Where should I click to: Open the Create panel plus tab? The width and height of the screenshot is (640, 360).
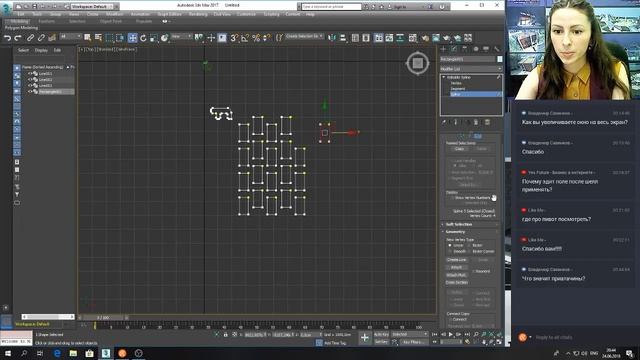point(444,49)
